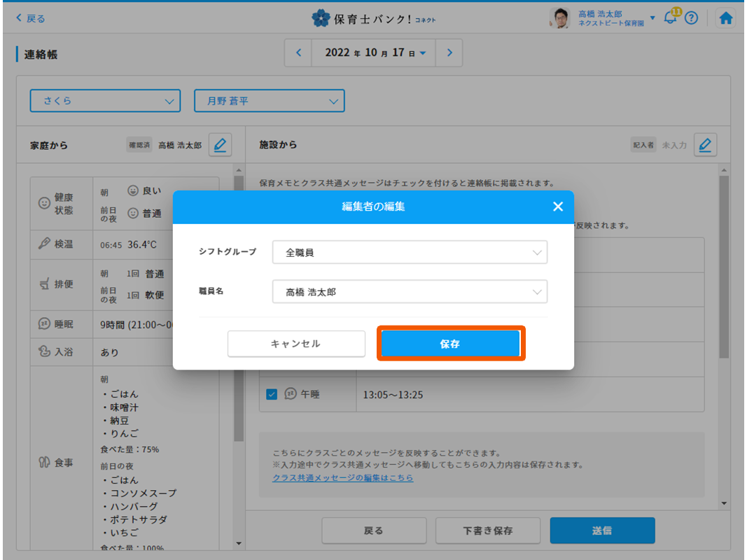Edit 施設から section via its pencil icon
This screenshot has height=560, width=747.
(x=705, y=145)
